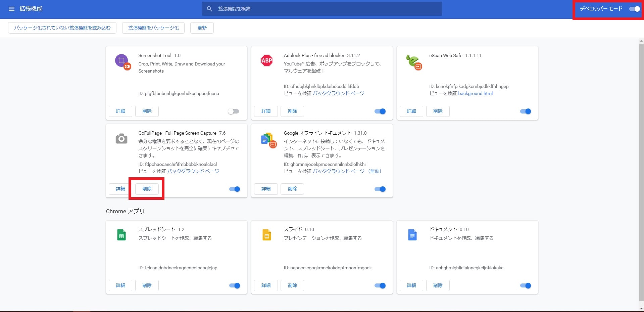The image size is (644, 312).
Task: Click the eScan Web Safe icon
Action: click(414, 62)
